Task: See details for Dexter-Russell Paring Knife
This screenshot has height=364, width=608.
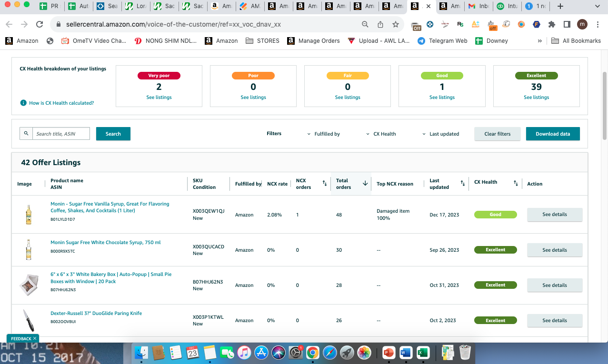Action: pyautogui.click(x=555, y=320)
